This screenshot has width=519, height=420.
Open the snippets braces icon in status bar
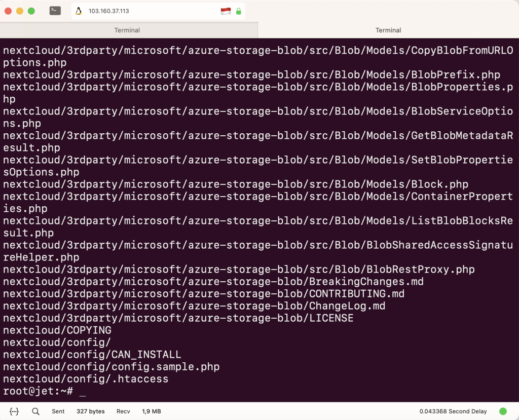[x=14, y=411]
